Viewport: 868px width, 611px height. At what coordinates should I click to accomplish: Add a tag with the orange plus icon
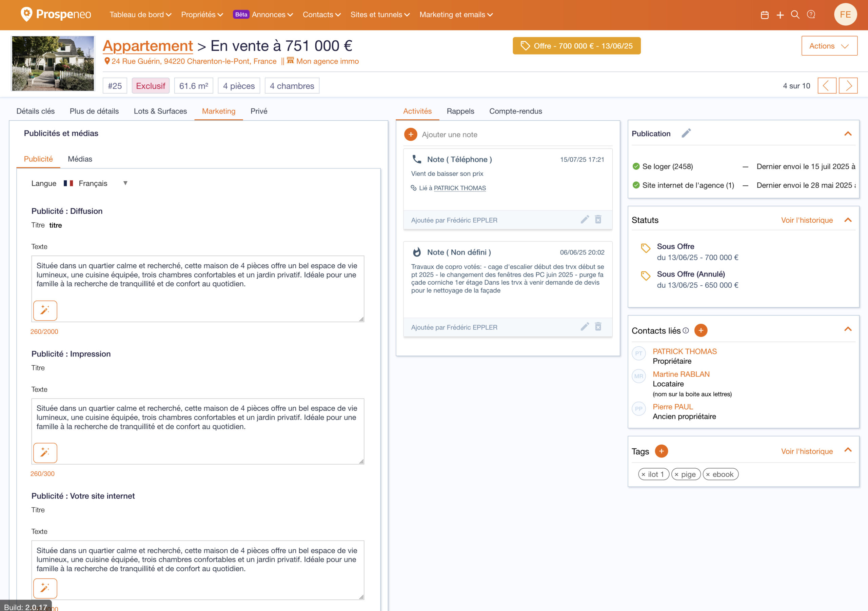tap(661, 451)
